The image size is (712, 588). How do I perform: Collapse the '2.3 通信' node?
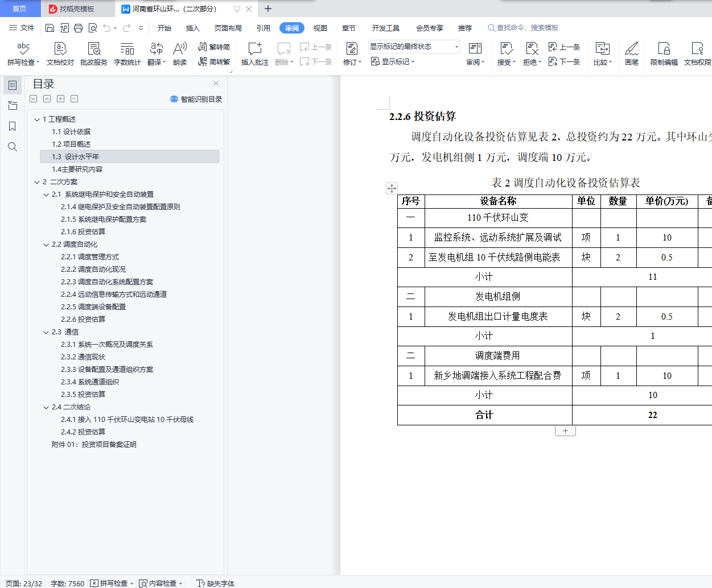coord(46,332)
